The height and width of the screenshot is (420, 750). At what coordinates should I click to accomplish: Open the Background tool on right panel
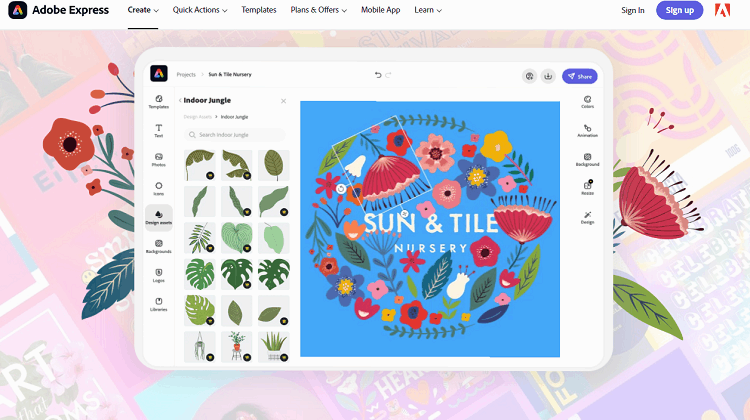pos(587,159)
